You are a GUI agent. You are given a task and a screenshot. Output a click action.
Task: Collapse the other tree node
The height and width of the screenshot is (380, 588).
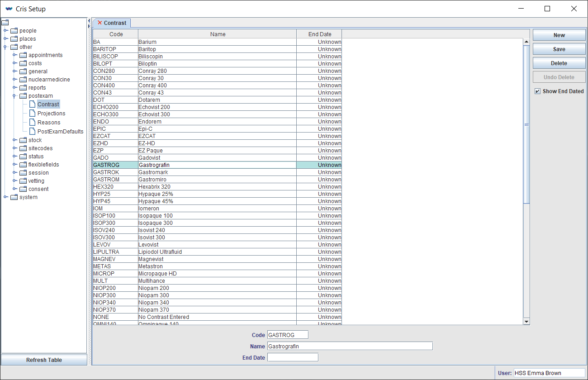coord(5,47)
